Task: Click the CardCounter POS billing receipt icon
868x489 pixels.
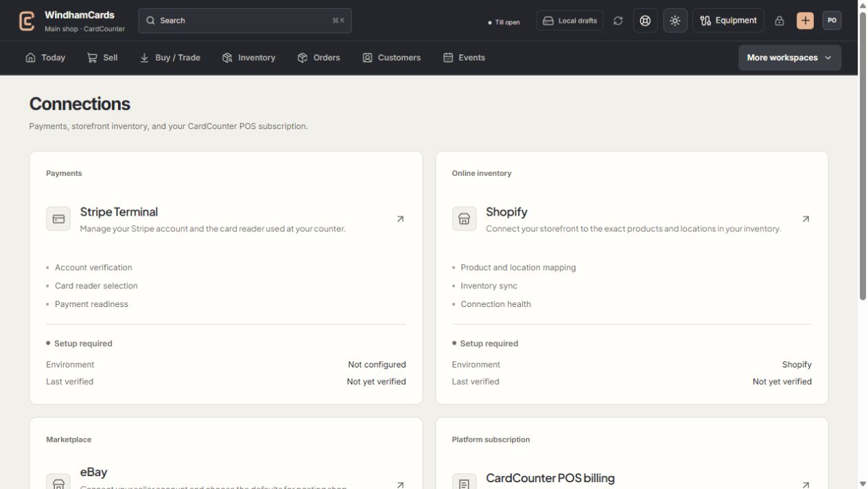Action: 464,481
